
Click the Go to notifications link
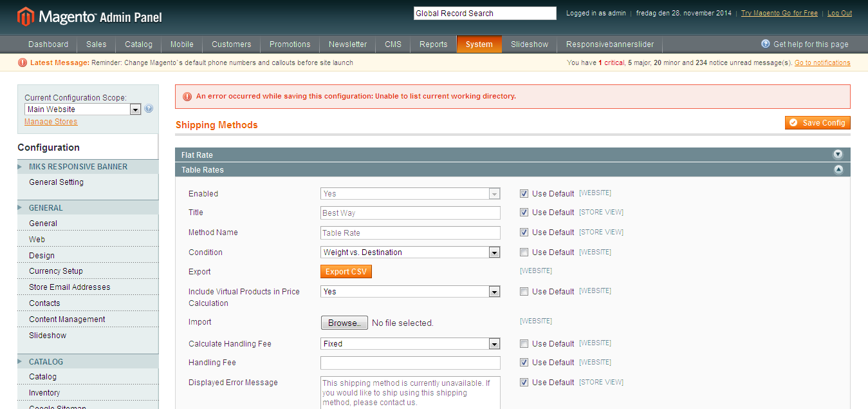coord(822,62)
